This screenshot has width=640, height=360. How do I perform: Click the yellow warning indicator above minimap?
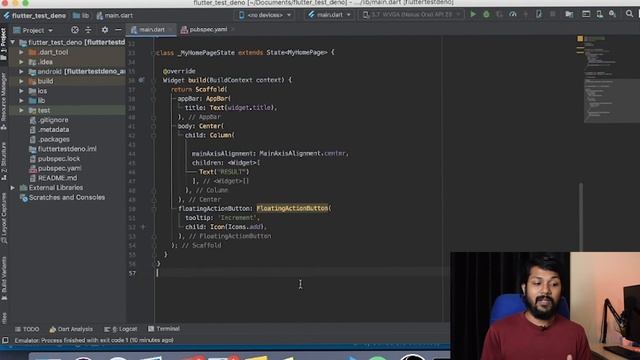coord(580,39)
